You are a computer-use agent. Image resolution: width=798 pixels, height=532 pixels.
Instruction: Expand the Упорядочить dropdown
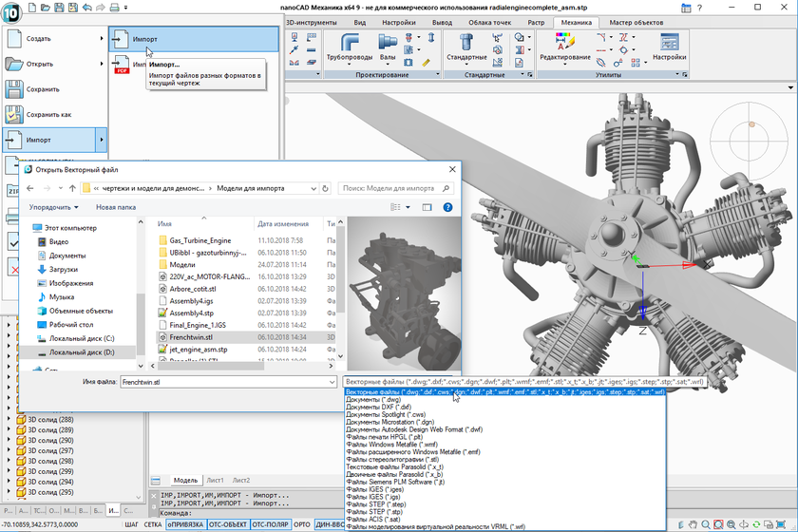pos(53,206)
